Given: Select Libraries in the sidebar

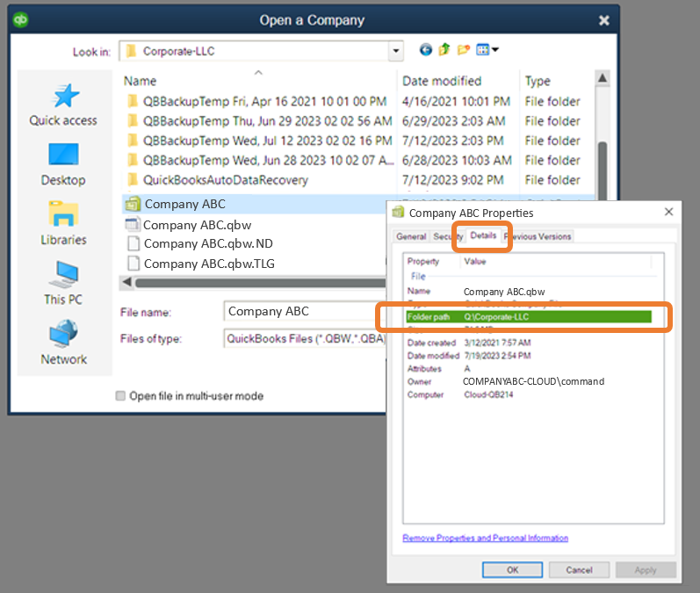Looking at the screenshot, I should pyautogui.click(x=63, y=224).
